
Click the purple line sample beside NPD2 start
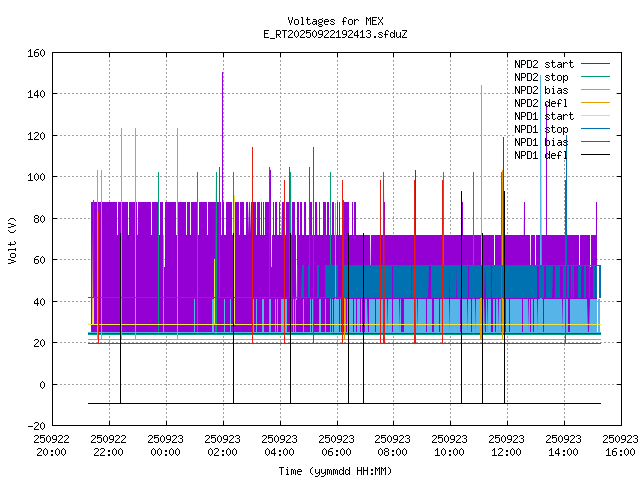(592, 64)
